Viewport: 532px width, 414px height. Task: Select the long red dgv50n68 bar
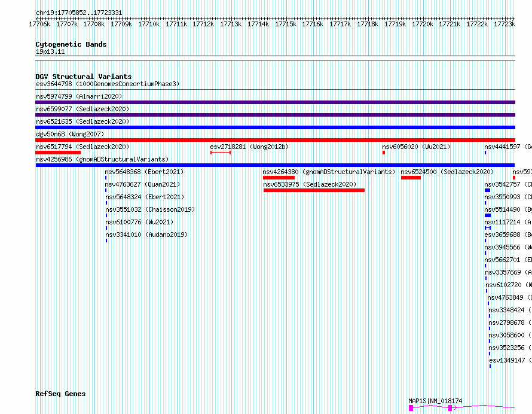click(275, 140)
